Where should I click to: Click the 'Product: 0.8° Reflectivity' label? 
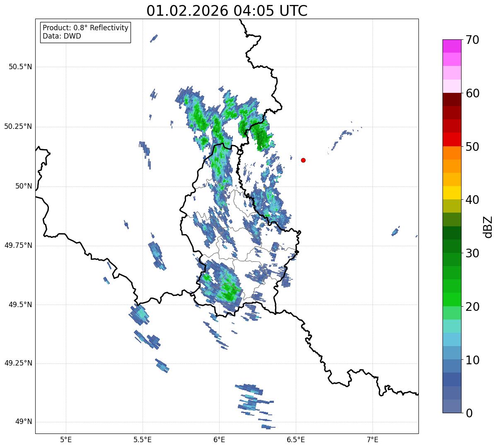coord(86,28)
